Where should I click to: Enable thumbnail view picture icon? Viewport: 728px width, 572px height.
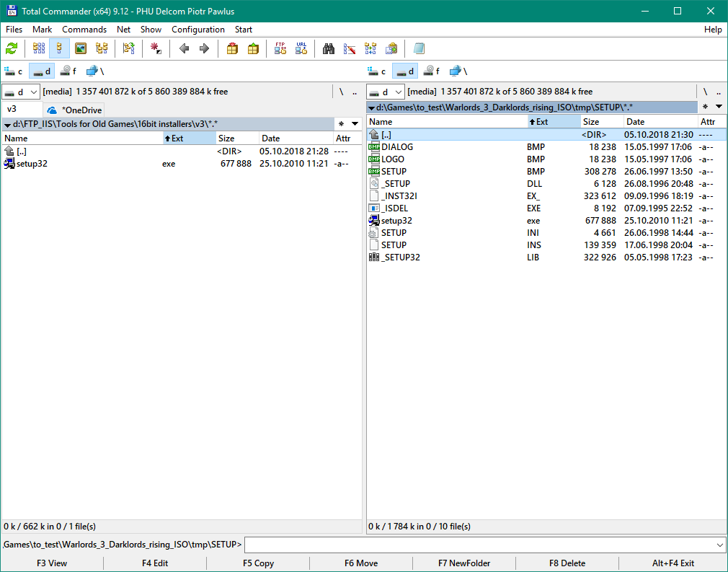coord(81,48)
